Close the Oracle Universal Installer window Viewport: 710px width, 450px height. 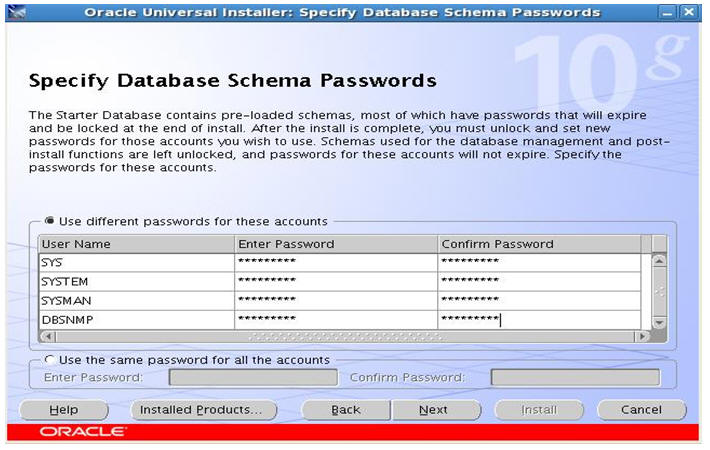pos(688,13)
